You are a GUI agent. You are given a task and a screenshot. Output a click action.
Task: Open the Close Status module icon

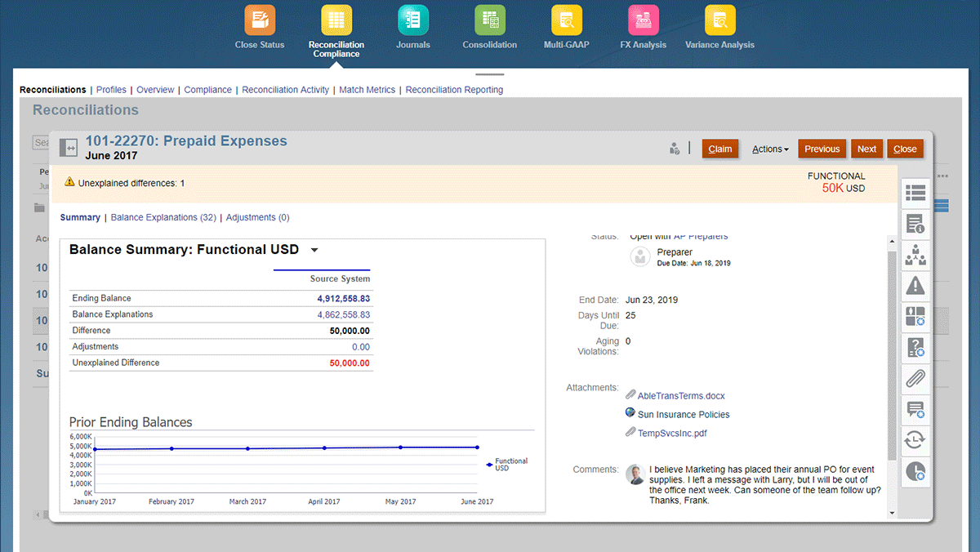pos(260,20)
